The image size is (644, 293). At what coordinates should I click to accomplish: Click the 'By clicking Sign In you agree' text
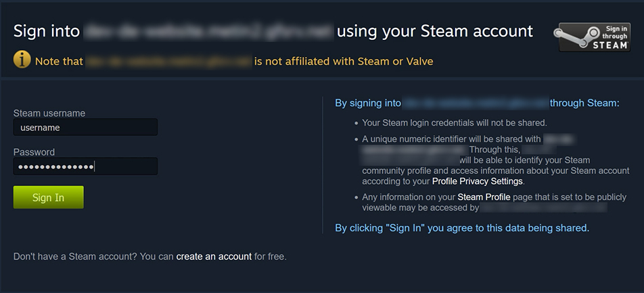[462, 228]
